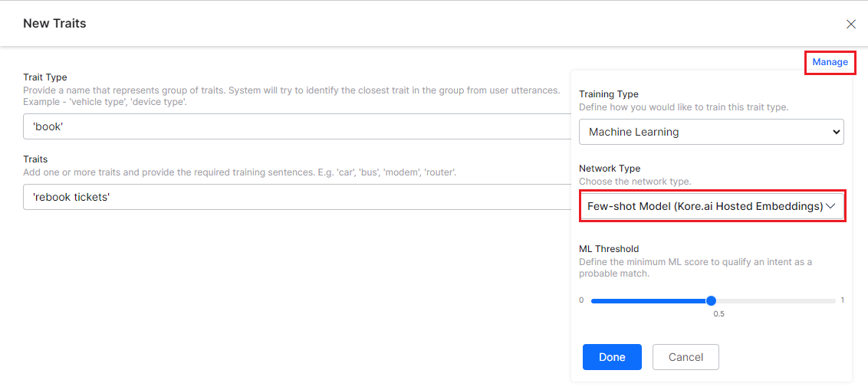
Task: Click the filled blue slider track portion
Action: tap(650, 301)
